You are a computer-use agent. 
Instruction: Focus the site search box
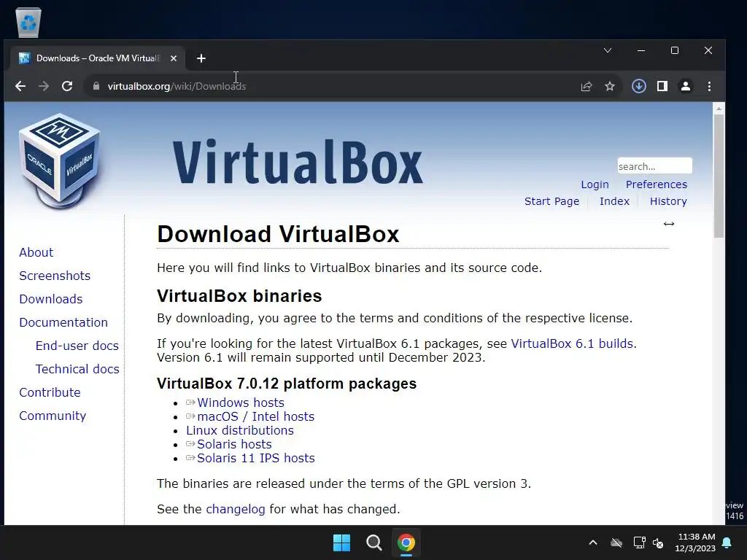(x=654, y=166)
